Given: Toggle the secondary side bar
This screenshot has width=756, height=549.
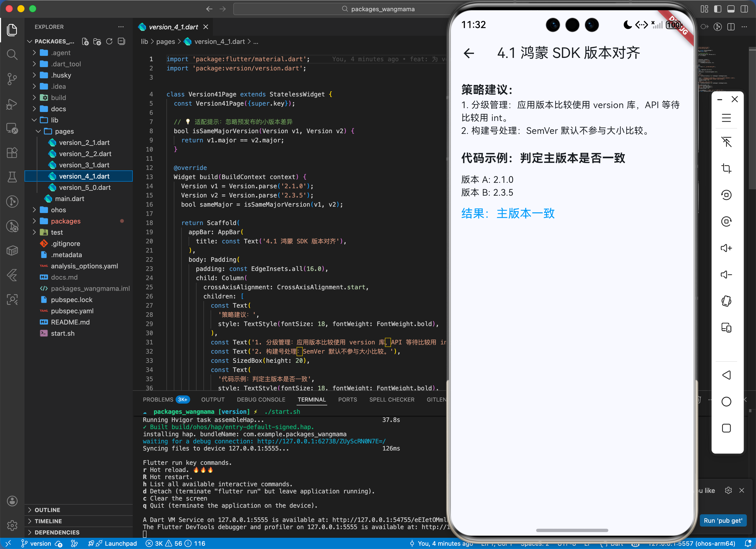Looking at the screenshot, I should 744,9.
